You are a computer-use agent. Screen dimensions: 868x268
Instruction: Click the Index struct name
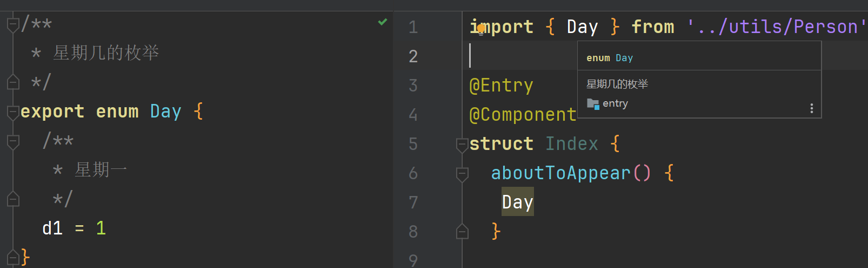click(x=571, y=144)
